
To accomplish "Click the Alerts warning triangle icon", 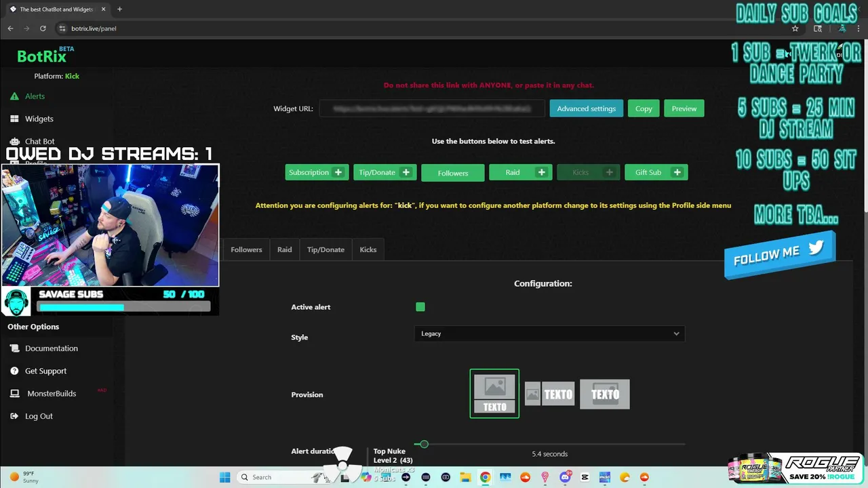I will 14,96.
